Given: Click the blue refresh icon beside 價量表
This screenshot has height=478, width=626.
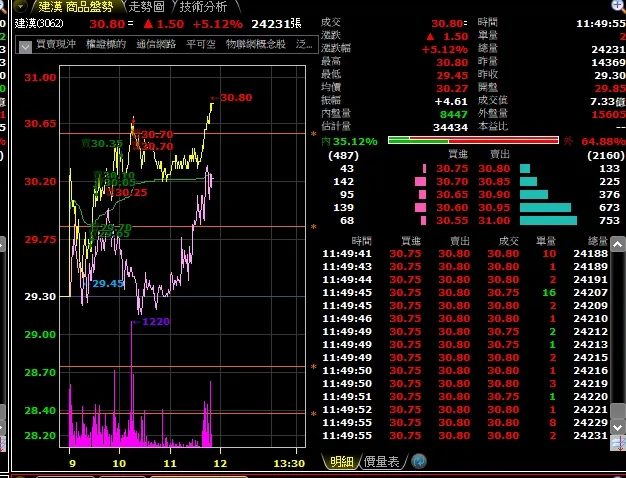Looking at the screenshot, I should coord(419,462).
